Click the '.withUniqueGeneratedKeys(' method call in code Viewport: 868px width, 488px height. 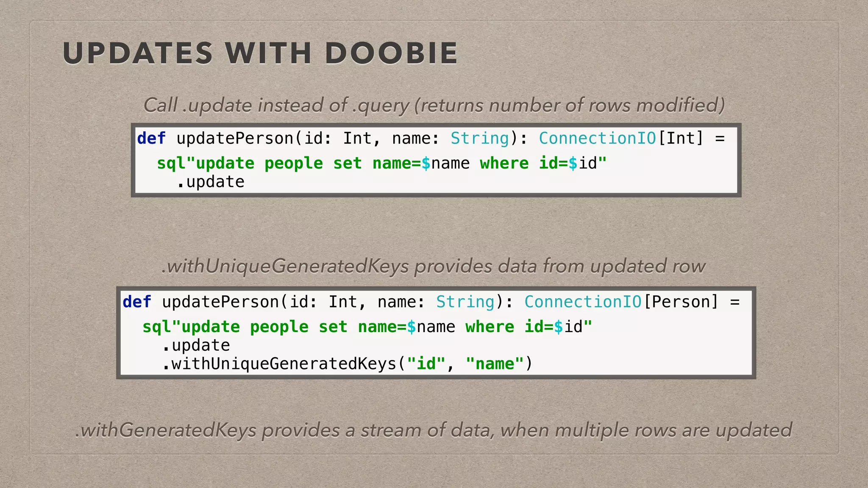[284, 364]
